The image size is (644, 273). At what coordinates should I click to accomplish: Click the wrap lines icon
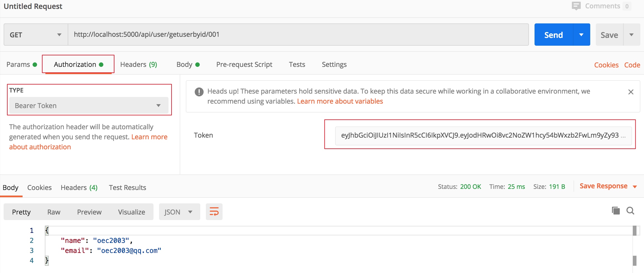click(x=214, y=212)
